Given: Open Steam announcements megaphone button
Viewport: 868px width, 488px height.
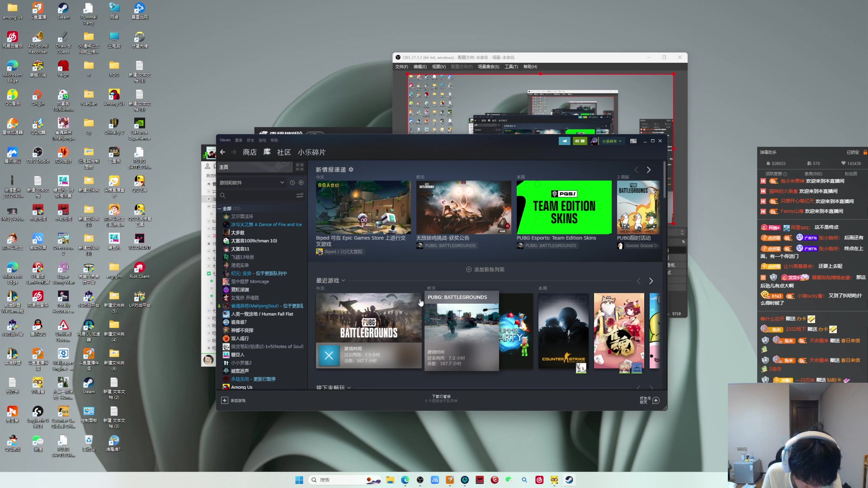Looking at the screenshot, I should coord(565,141).
